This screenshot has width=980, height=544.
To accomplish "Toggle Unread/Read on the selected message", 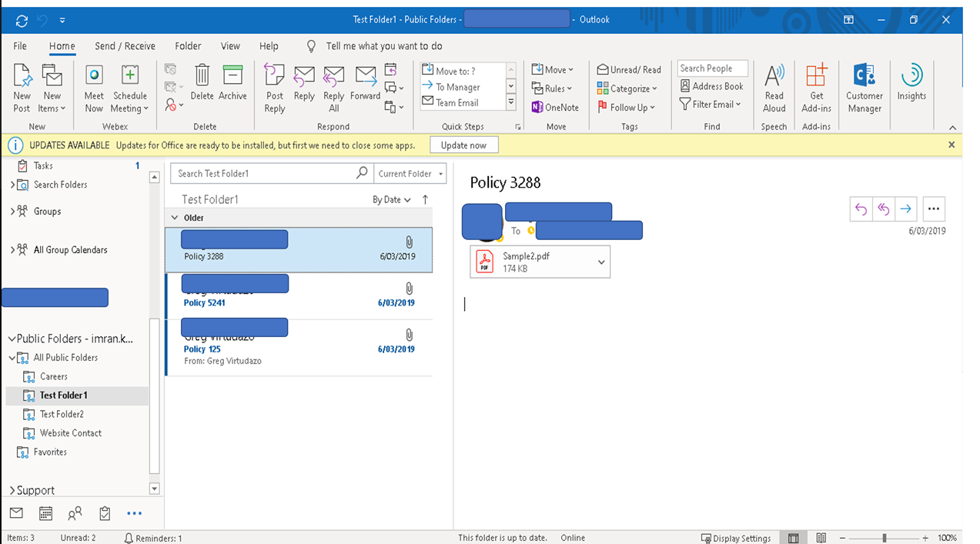I will [x=629, y=69].
